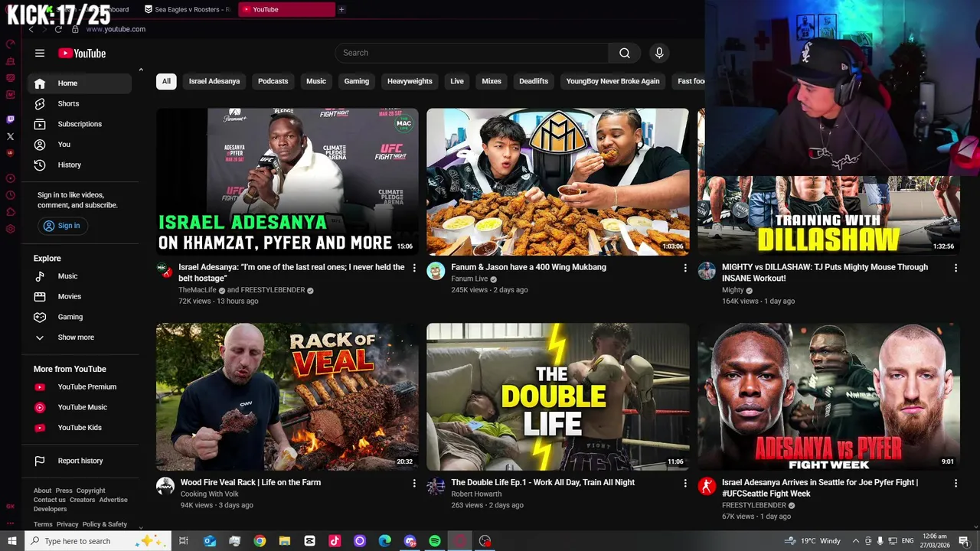Click the Sign in button

62,226
